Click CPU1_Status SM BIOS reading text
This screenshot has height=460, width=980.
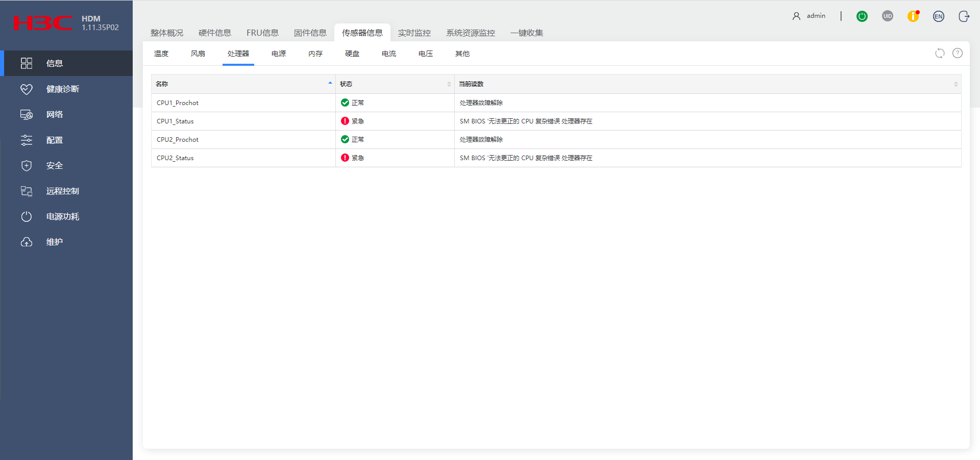(526, 121)
